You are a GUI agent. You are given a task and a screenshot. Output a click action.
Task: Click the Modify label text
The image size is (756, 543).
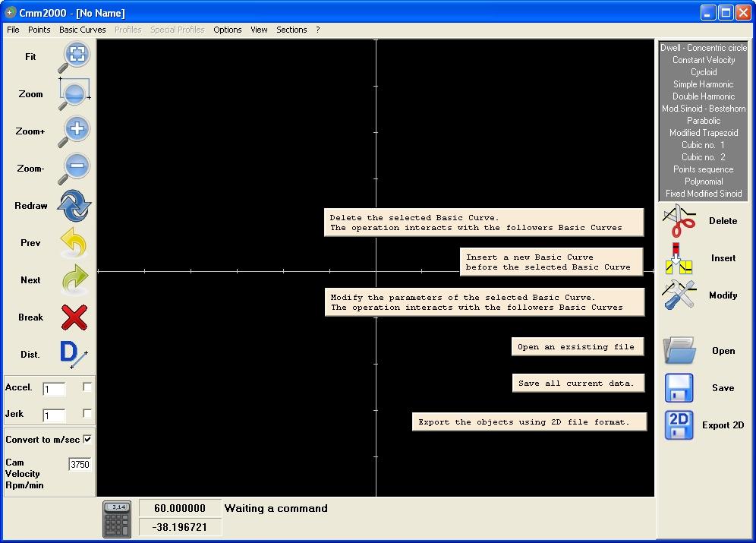pyautogui.click(x=723, y=295)
